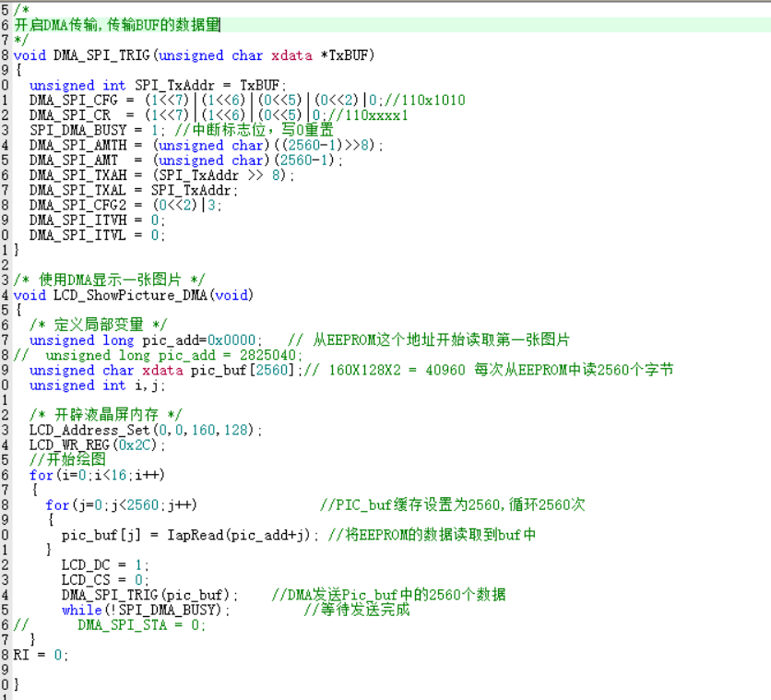Image resolution: width=771 pixels, height=700 pixels.
Task: Click the DMA_SPI_TRIG(pic_buf) call
Action: [x=149, y=595]
